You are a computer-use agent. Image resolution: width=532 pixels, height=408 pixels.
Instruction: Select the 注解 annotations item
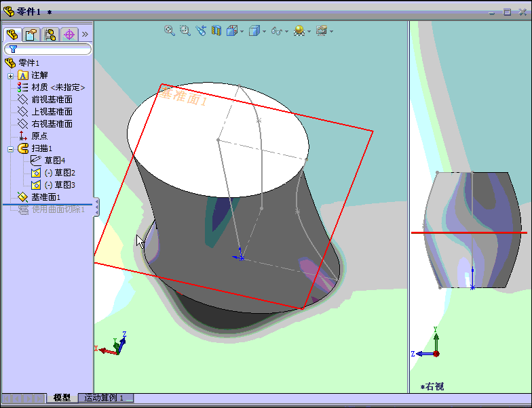[x=39, y=75]
